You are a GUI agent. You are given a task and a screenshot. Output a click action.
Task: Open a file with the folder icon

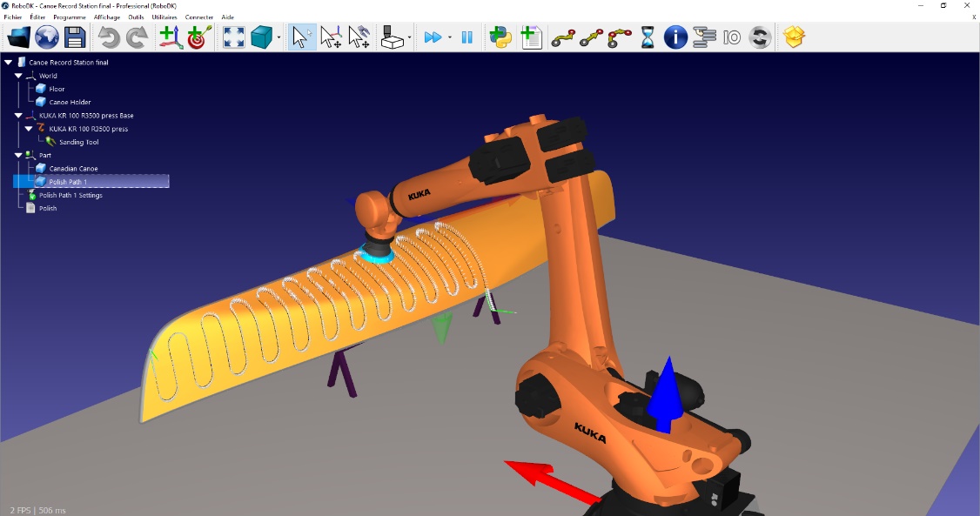click(19, 37)
